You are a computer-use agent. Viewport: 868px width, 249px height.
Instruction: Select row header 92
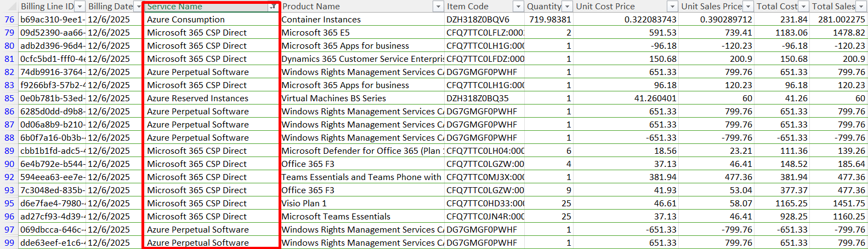(9, 177)
